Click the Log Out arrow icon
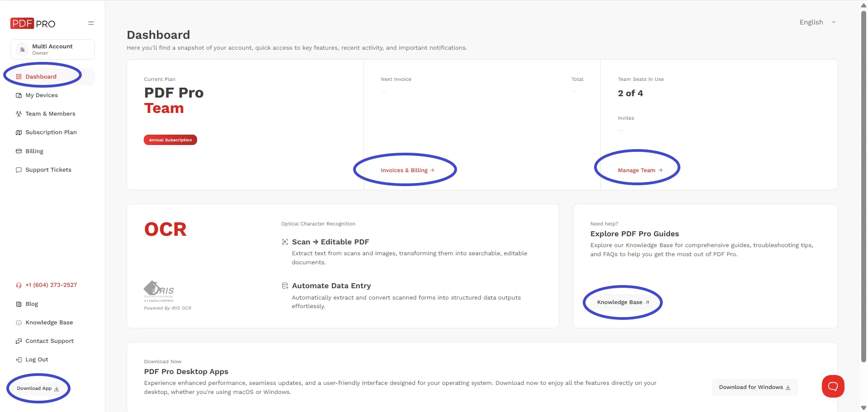This screenshot has height=412, width=868. tap(19, 360)
